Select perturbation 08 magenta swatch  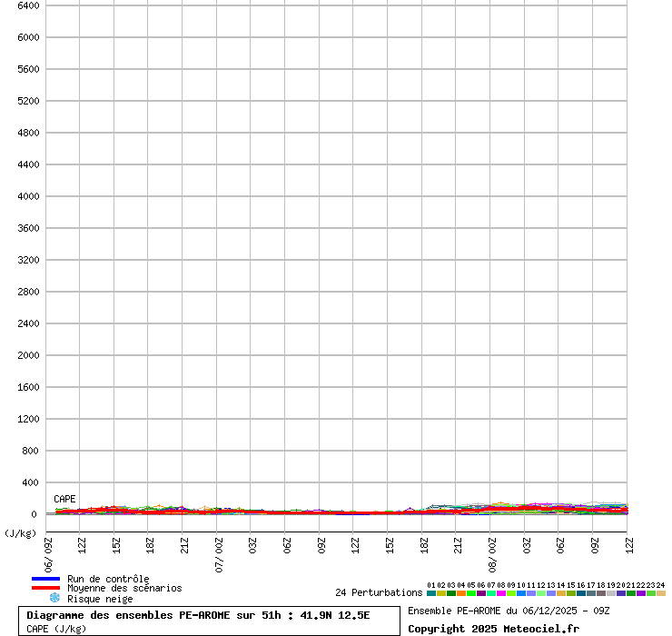501,593
